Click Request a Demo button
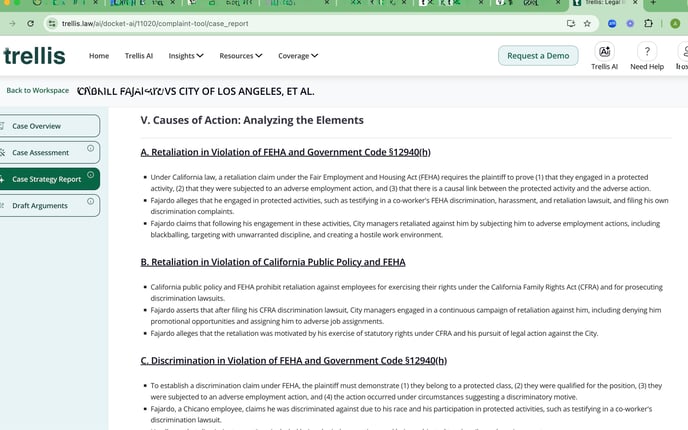Screen dimensions: 688x430 tap(538, 56)
